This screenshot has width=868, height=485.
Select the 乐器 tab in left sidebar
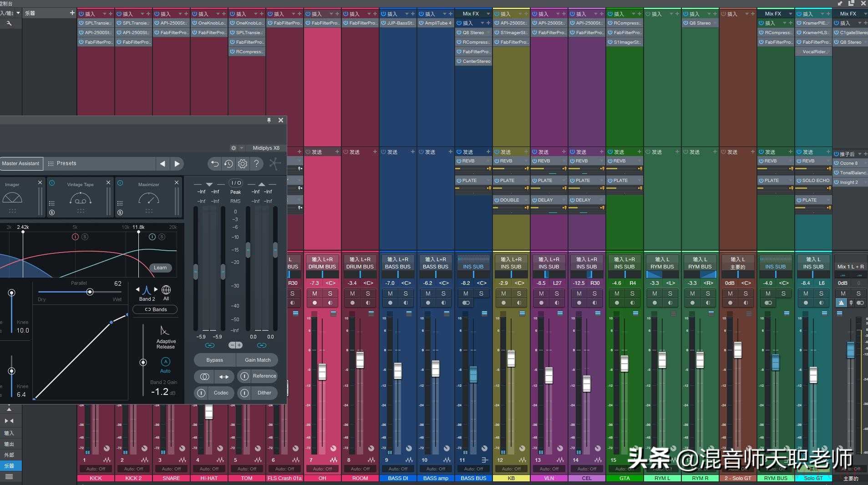pyautogui.click(x=9, y=466)
